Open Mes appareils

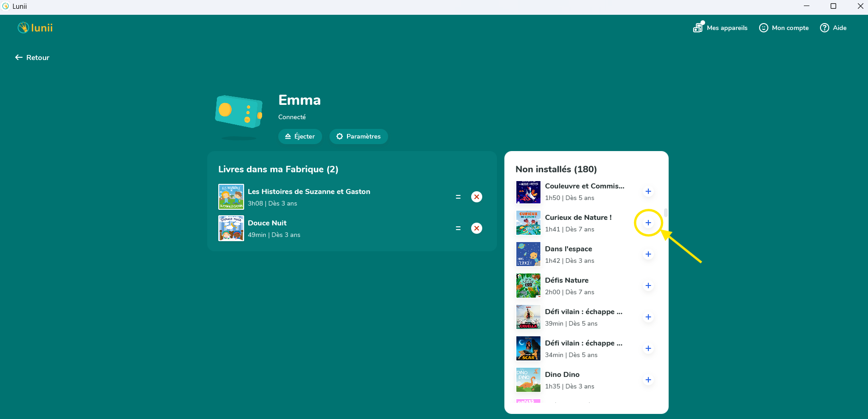(x=720, y=28)
